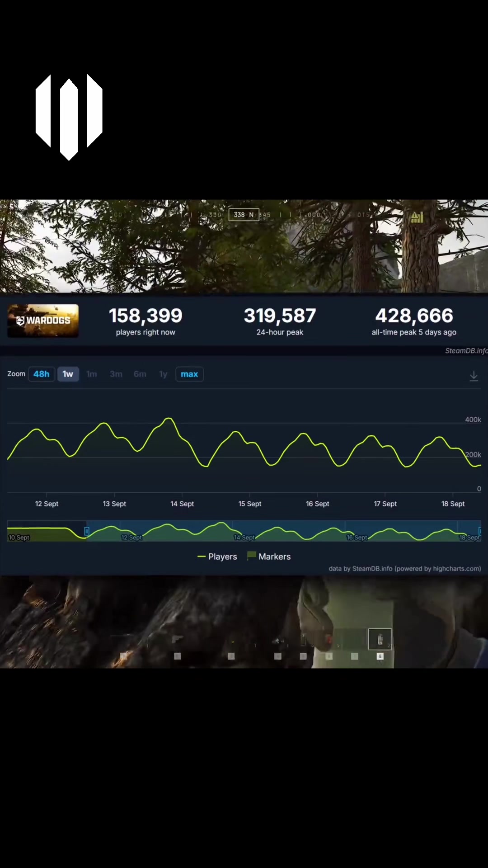
Task: Choose the 3m zoom option
Action: tap(116, 374)
